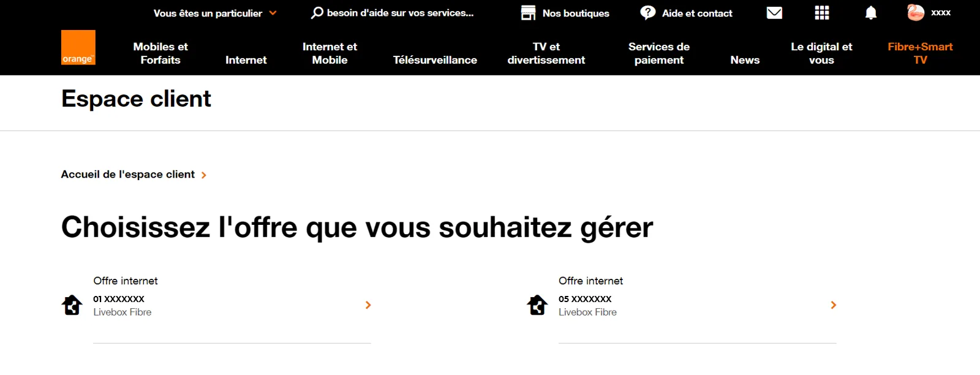Open the Mobiles et Forfaits menu
The height and width of the screenshot is (375, 980).
(x=160, y=53)
